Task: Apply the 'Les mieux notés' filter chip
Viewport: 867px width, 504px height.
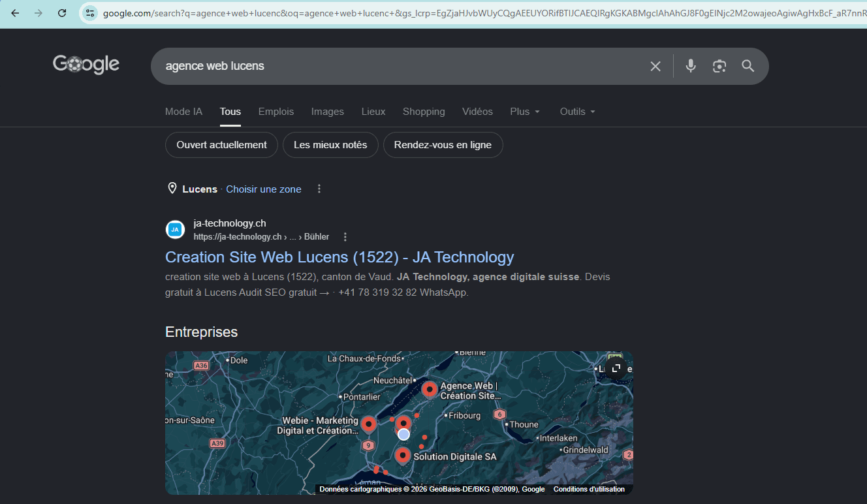Action: coord(330,145)
